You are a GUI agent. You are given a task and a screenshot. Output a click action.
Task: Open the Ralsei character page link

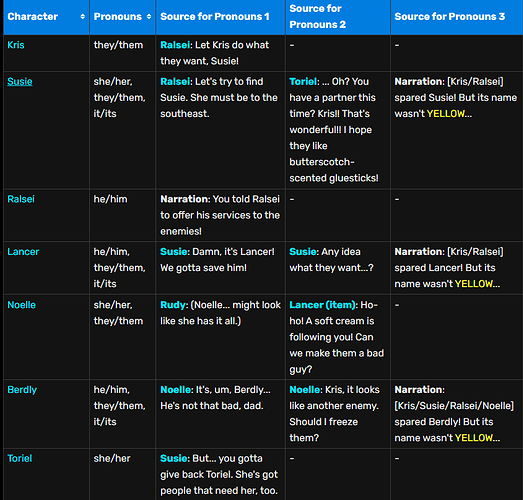point(21,199)
